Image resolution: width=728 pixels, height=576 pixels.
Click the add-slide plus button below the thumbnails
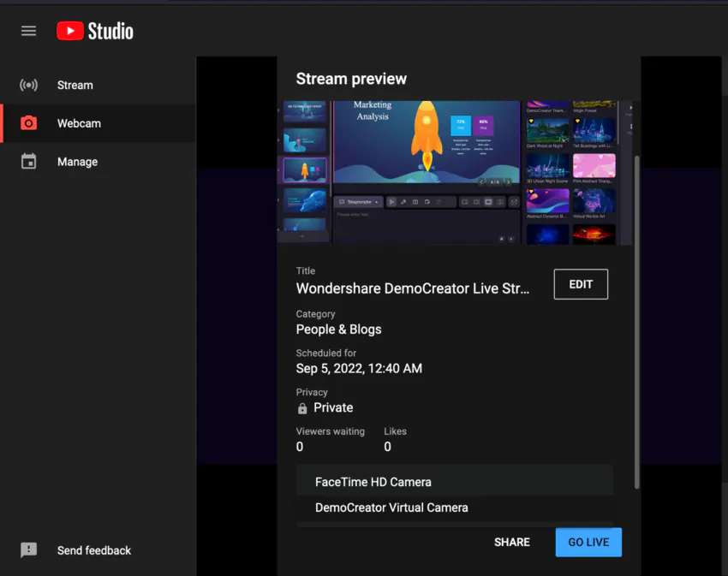(302, 236)
